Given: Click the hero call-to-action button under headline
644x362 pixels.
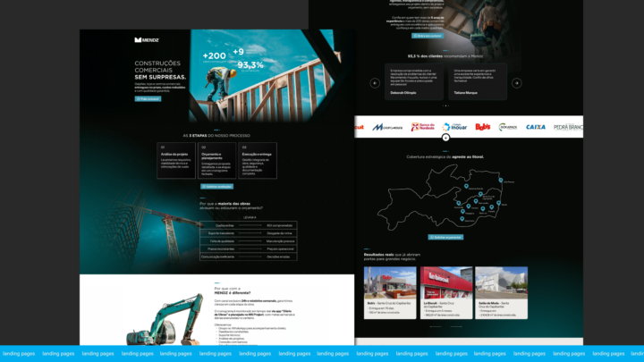Looking at the screenshot, I should [148, 99].
